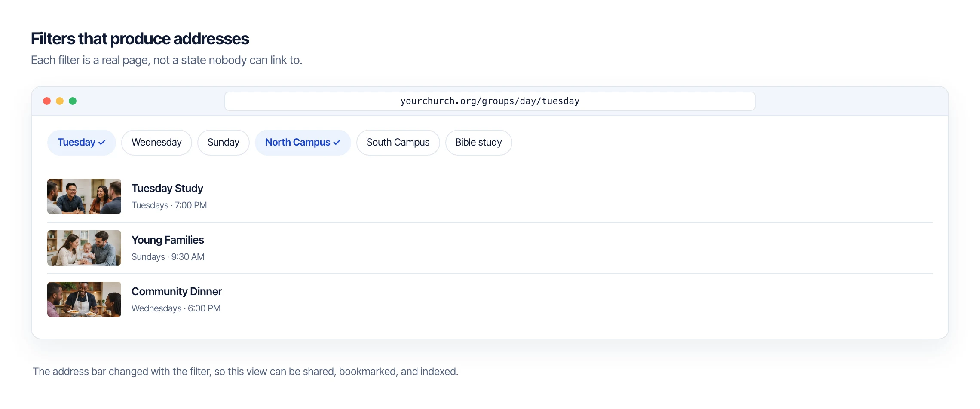Deselect the North Campus filter chip
The height and width of the screenshot is (409, 980).
(303, 143)
